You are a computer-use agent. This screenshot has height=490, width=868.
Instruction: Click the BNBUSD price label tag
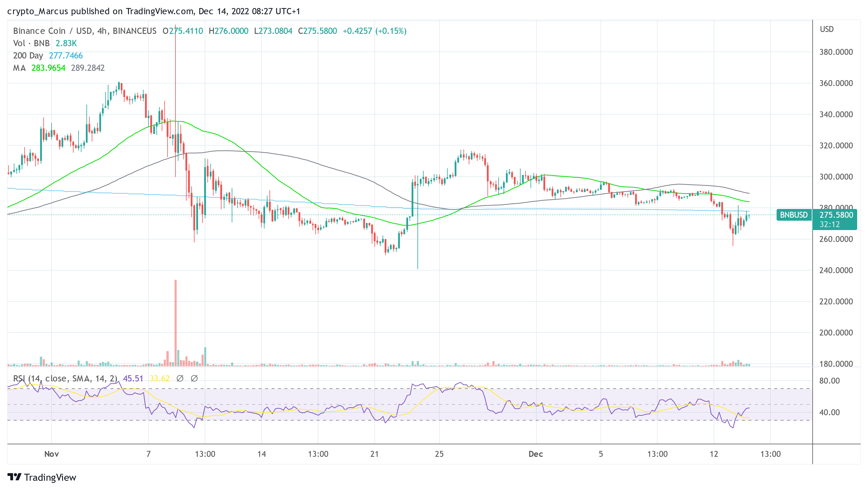[794, 215]
